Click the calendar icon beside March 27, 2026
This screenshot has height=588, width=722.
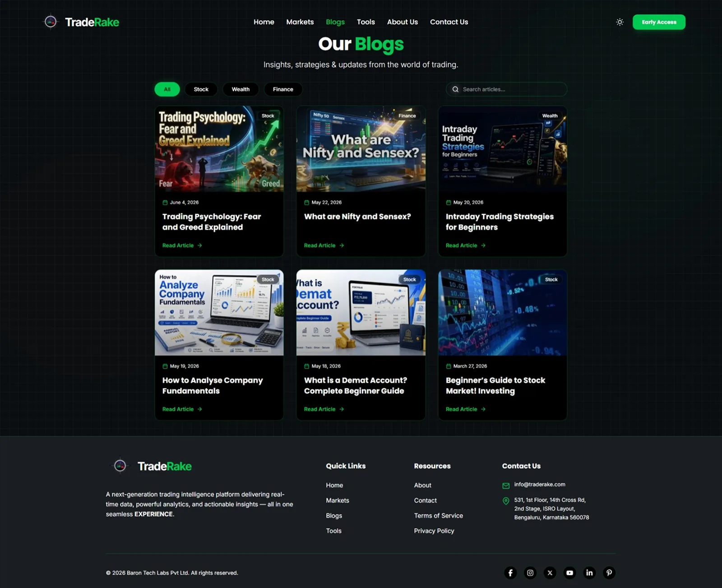tap(449, 366)
